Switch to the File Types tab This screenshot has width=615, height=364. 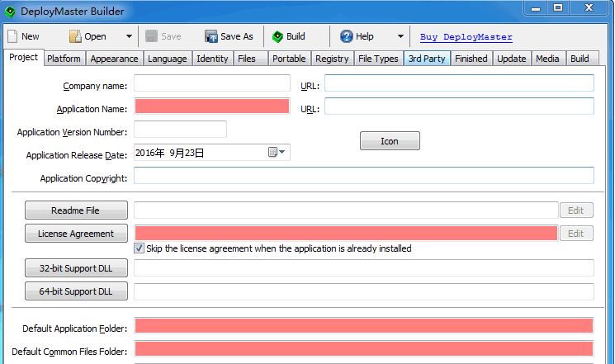click(378, 59)
